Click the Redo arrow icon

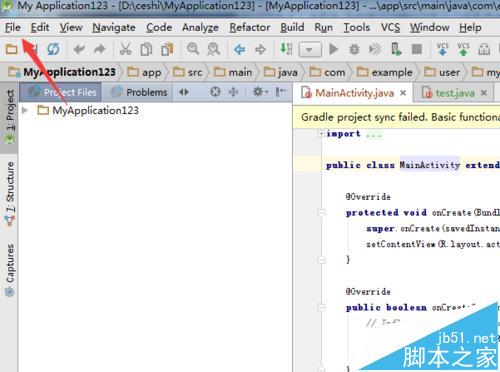(x=99, y=49)
